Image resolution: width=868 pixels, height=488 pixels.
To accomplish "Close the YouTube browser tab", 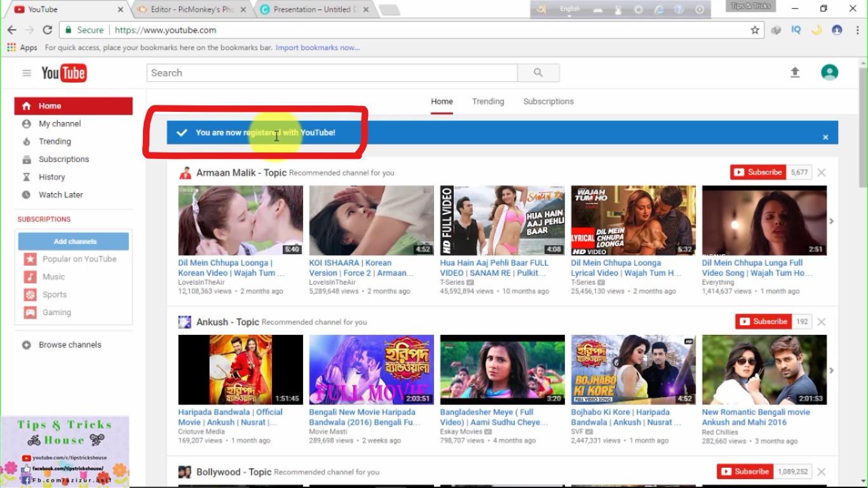I will click(121, 10).
